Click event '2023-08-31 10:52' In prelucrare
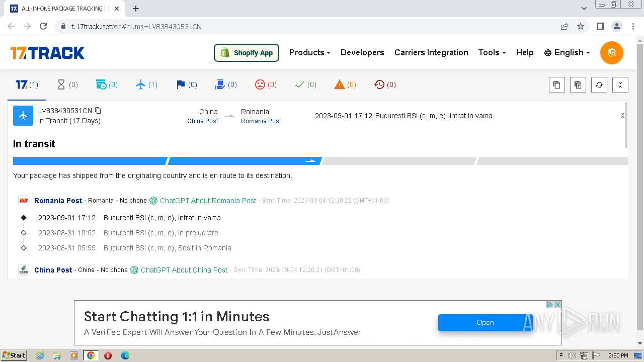 [128, 233]
